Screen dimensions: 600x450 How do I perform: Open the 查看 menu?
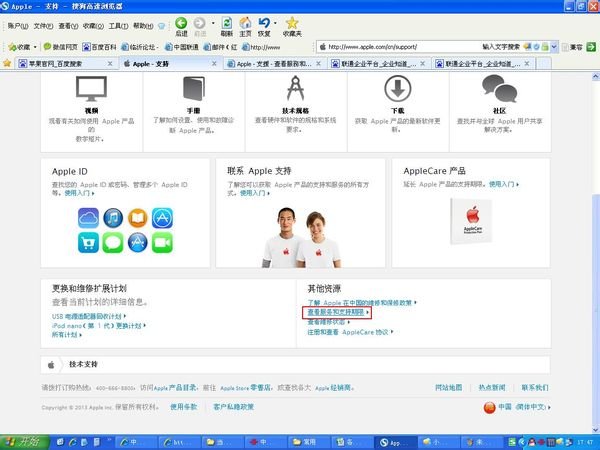pos(68,26)
